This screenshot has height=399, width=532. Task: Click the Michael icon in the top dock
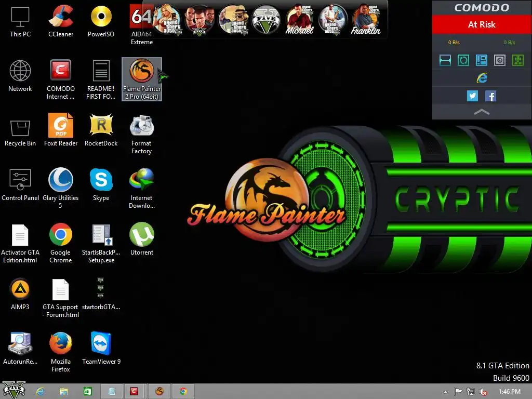[299, 19]
